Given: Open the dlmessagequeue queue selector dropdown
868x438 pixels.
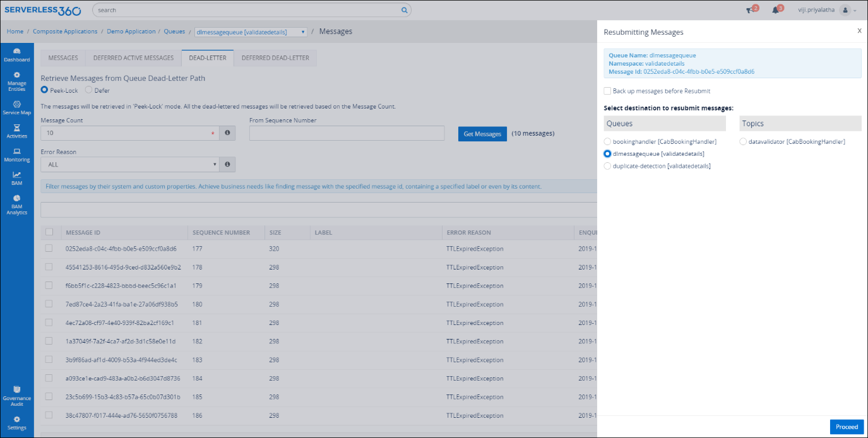Looking at the screenshot, I should pos(251,32).
